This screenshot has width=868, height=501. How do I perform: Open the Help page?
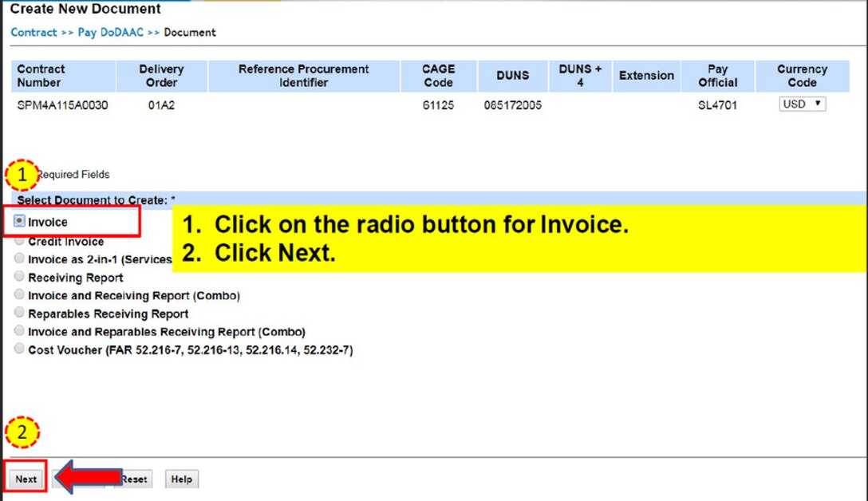tap(181, 479)
